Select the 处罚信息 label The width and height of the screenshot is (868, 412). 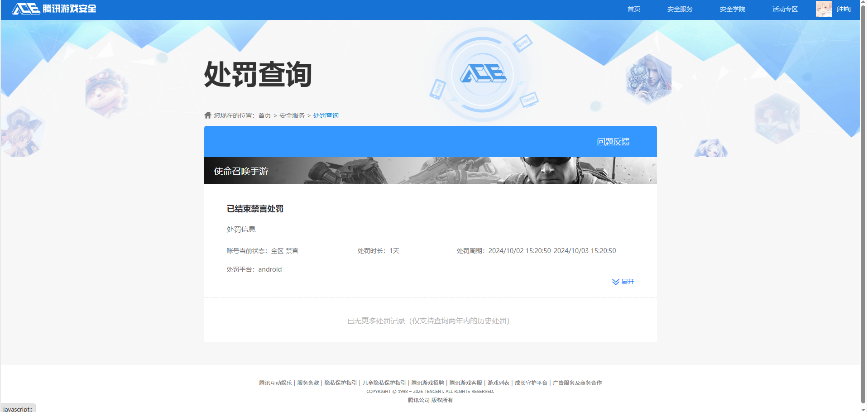click(241, 230)
